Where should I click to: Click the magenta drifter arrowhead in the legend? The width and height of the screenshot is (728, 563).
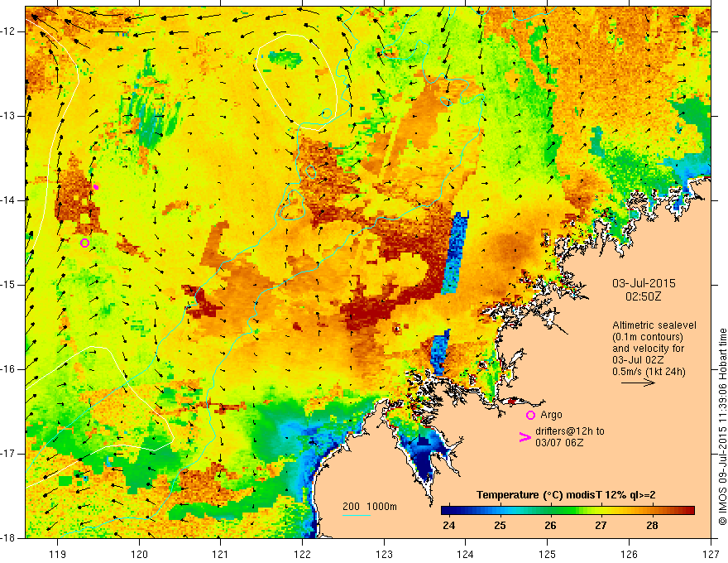coord(524,437)
